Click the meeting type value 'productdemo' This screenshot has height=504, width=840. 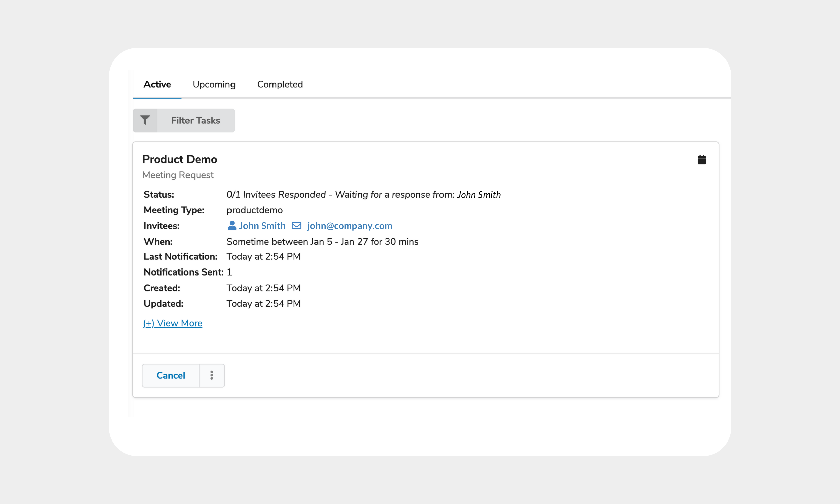tap(255, 210)
